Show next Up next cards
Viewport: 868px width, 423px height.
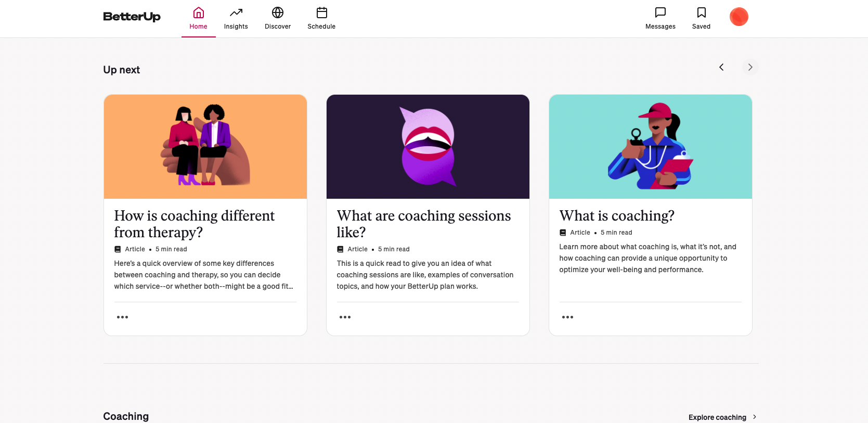(x=750, y=67)
